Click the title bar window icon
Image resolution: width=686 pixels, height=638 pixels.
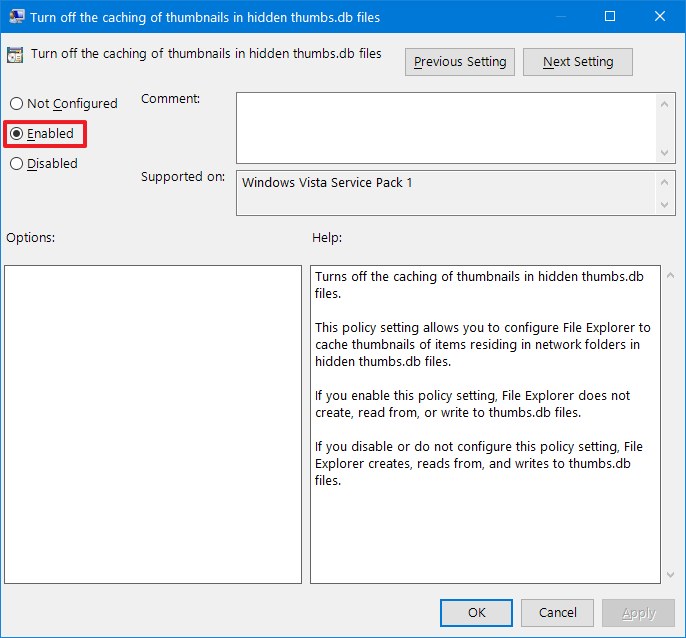point(17,17)
